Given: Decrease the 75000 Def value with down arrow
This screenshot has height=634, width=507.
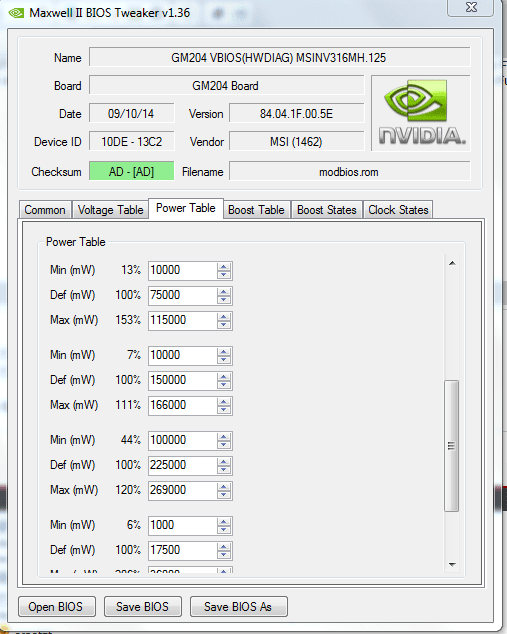Looking at the screenshot, I should [224, 300].
